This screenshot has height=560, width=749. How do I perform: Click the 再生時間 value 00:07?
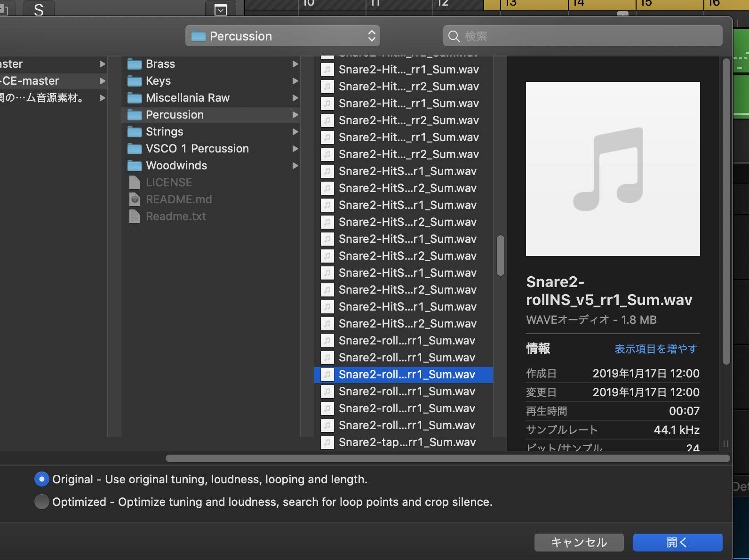tap(684, 411)
